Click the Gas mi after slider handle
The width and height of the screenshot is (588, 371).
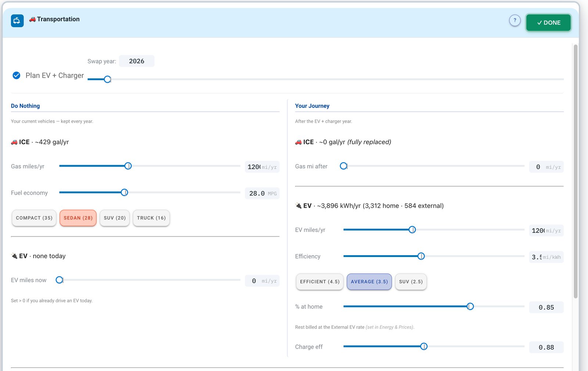coord(344,166)
